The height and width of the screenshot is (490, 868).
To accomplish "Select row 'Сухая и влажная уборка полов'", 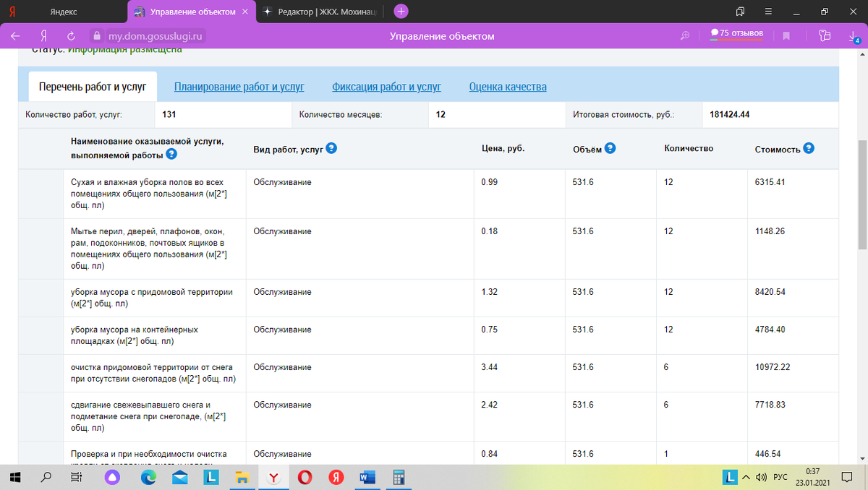I will pyautogui.click(x=429, y=194).
